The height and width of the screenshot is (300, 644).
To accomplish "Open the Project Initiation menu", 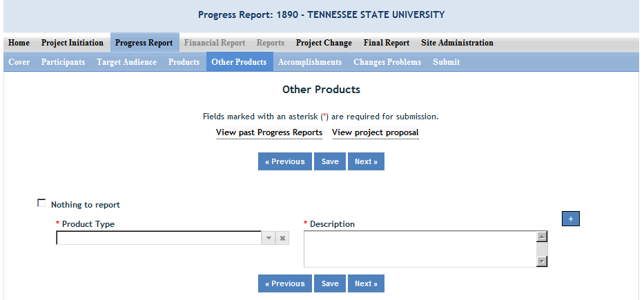I will pos(72,43).
